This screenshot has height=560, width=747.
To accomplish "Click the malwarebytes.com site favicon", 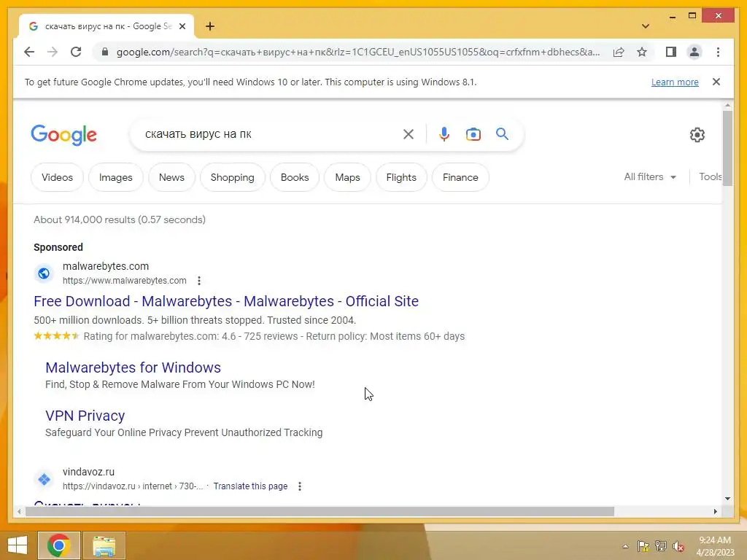I will click(x=44, y=273).
